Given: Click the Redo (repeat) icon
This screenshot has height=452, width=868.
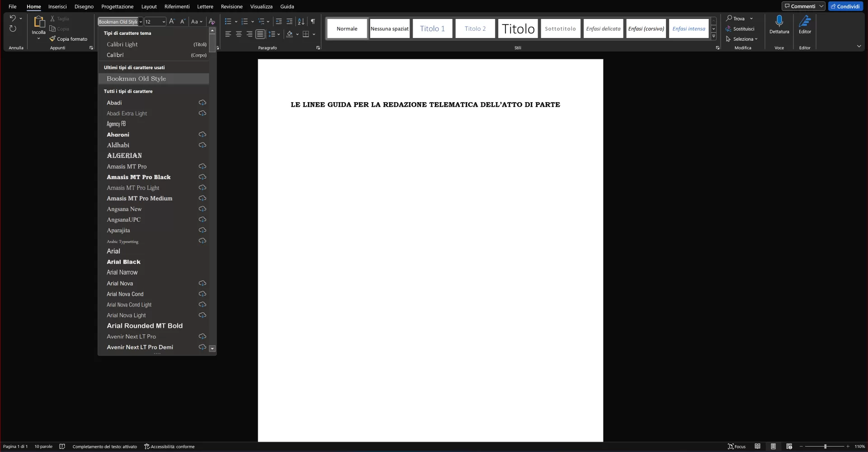Looking at the screenshot, I should 13,29.
